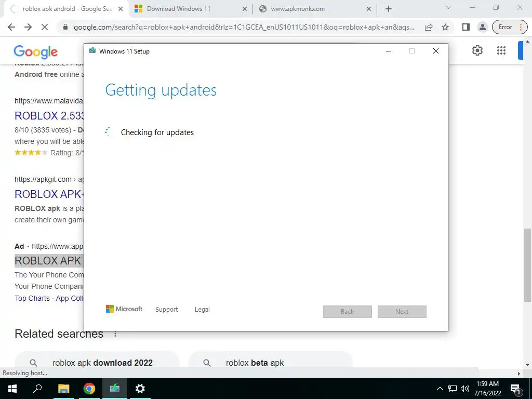Image resolution: width=532 pixels, height=399 pixels.
Task: Open Legal link in Windows 11 Setup
Action: (x=202, y=310)
